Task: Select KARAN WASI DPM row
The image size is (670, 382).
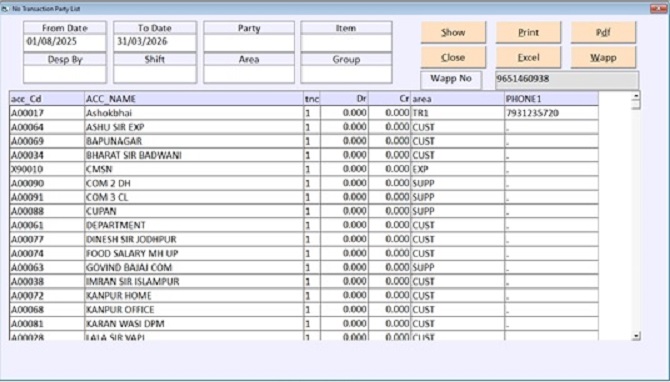Action: [304, 323]
